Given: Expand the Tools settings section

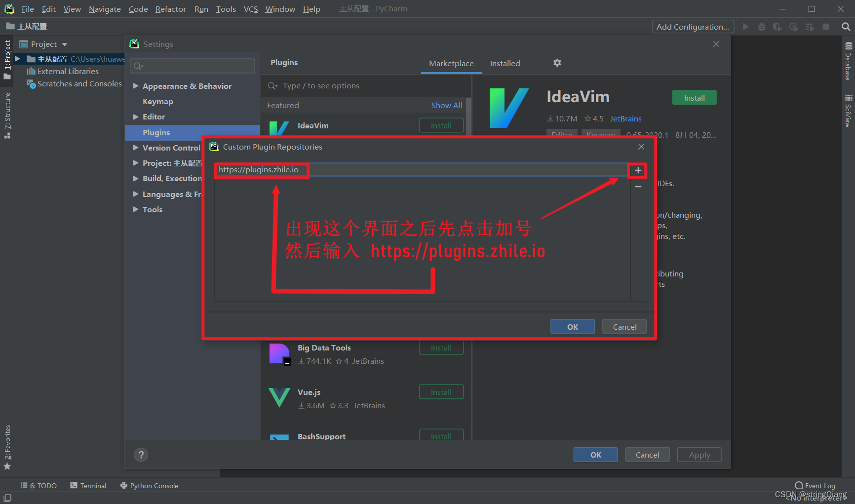Looking at the screenshot, I should coord(136,209).
